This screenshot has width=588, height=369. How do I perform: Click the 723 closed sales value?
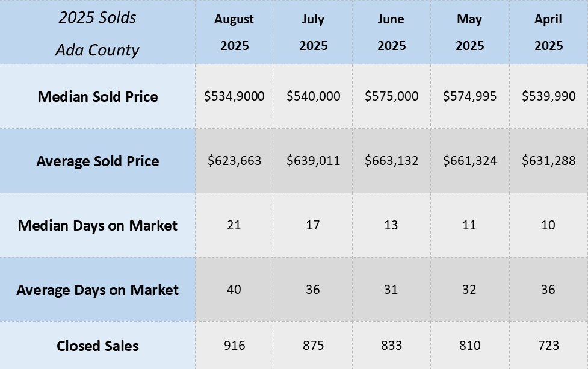[x=548, y=346]
